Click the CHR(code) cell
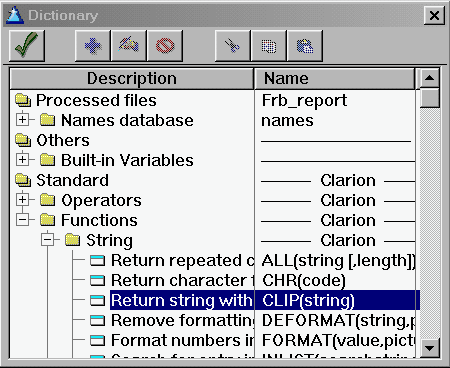 [x=304, y=280]
